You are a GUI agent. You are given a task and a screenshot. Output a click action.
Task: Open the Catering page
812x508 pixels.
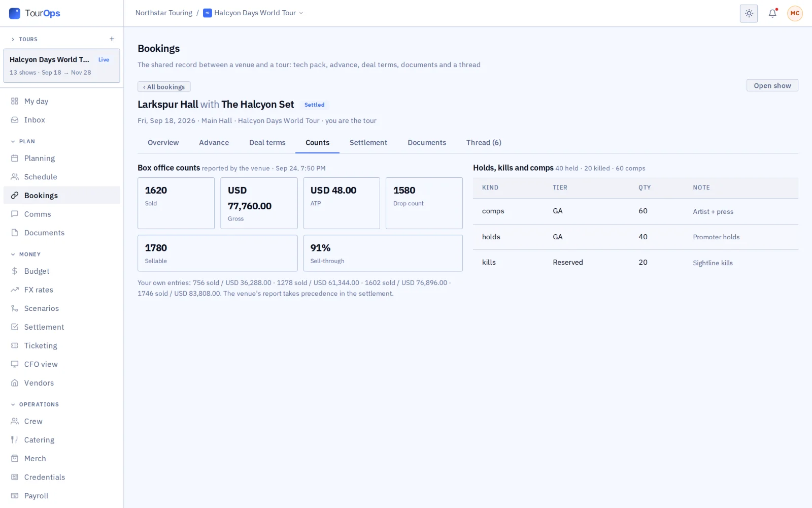coord(61,440)
